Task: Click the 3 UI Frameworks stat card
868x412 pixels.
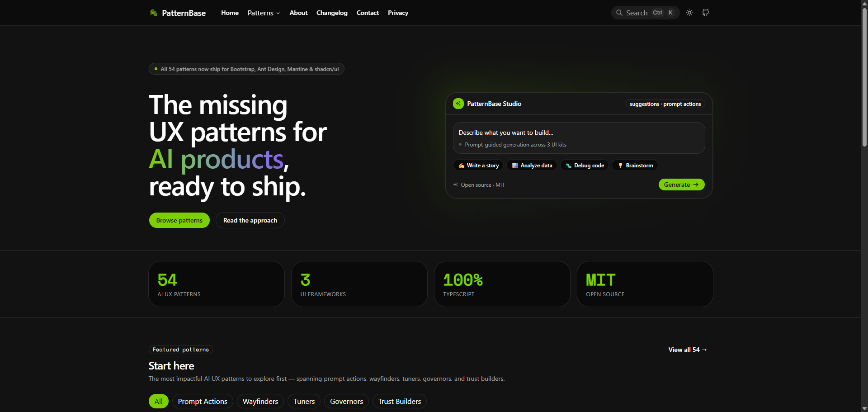Action: 359,284
